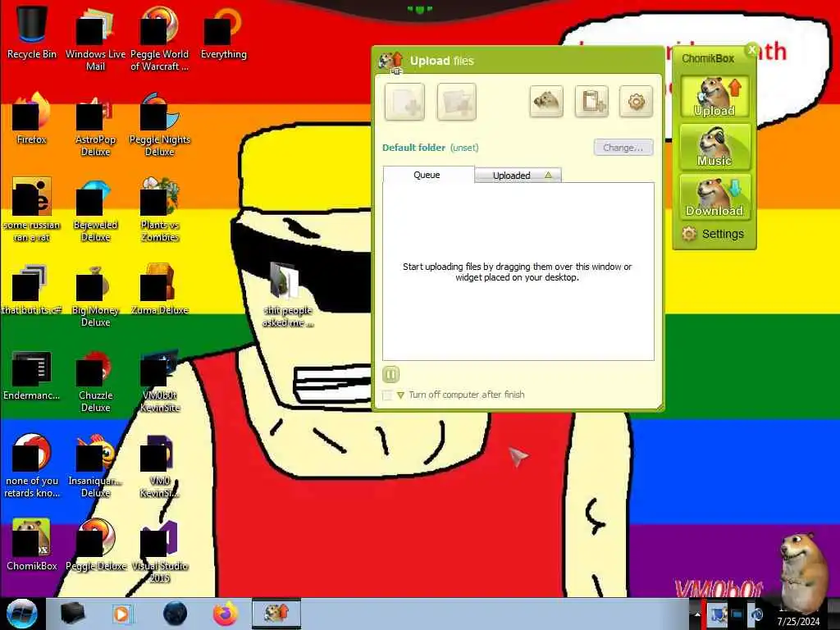Select the ChomikBox desktop icon
This screenshot has width=840, height=630.
(x=32, y=544)
